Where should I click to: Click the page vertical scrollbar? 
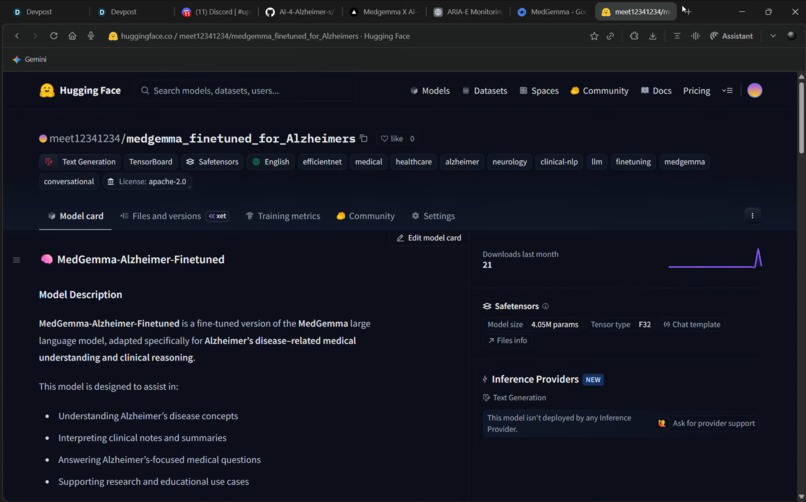801,116
